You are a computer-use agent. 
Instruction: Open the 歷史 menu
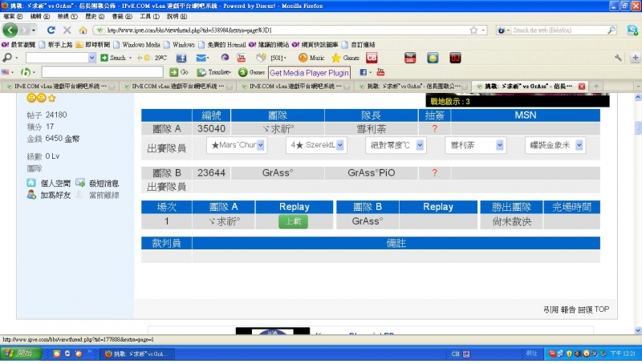click(95, 16)
